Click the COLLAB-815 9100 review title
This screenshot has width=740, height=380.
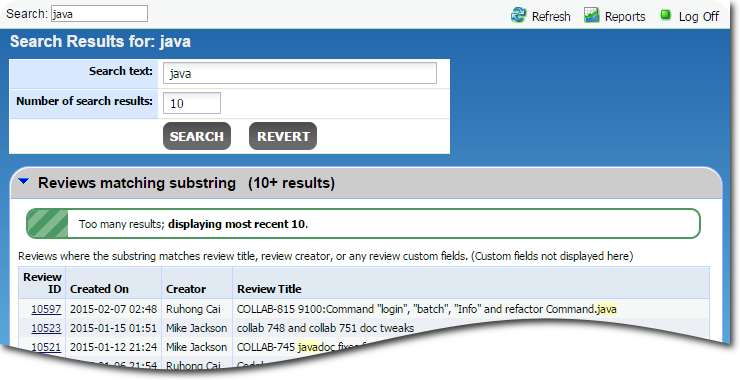[x=427, y=310]
